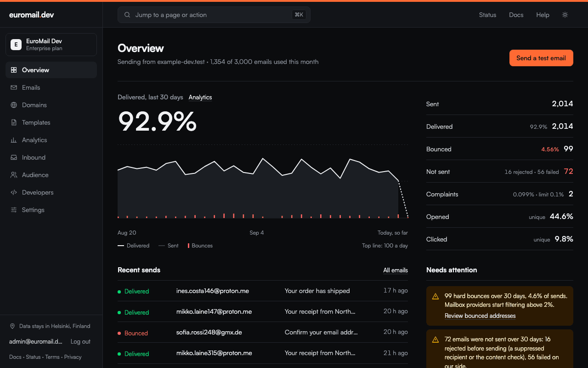Image resolution: width=588 pixels, height=368 pixels.
Task: Open All emails link
Action: (x=396, y=270)
